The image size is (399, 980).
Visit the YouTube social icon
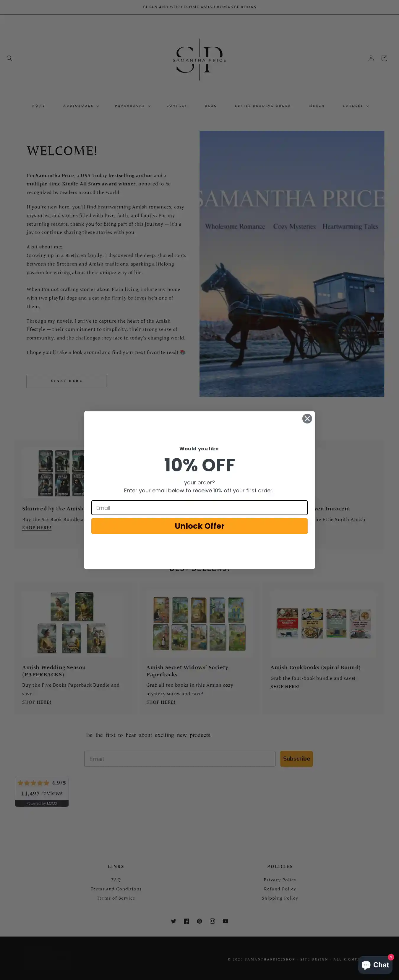pos(226,921)
